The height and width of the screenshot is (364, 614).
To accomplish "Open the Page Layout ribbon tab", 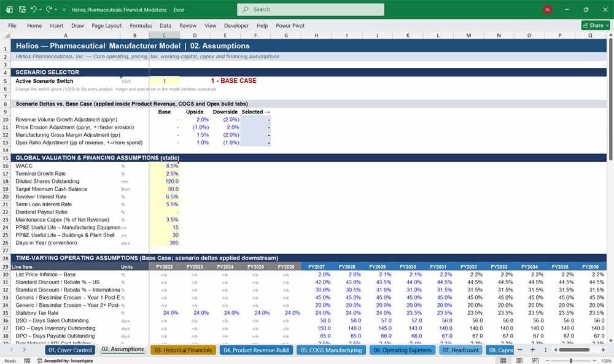I will click(x=106, y=25).
